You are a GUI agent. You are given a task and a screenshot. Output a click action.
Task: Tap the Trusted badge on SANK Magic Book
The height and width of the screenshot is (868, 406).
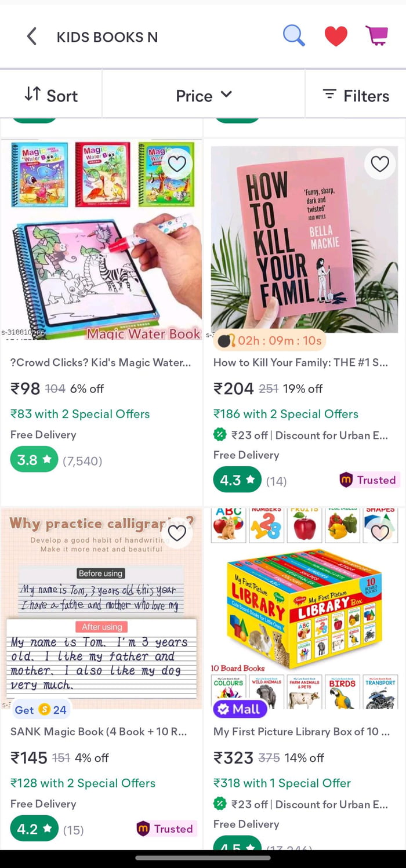coord(166,829)
